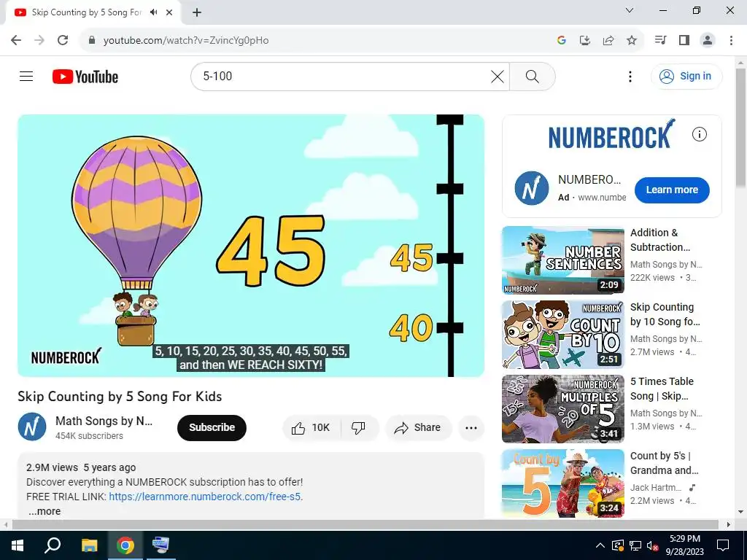The width and height of the screenshot is (747, 560).
Task: Open Chrome tab search chevron
Action: (x=630, y=10)
